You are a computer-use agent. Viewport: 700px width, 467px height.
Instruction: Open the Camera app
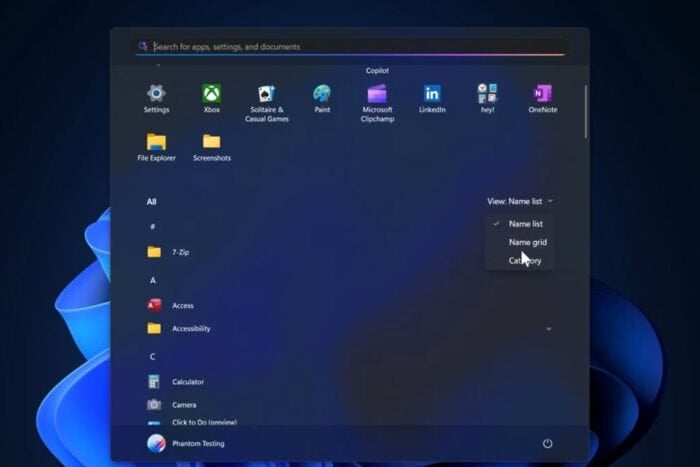pyautogui.click(x=154, y=404)
